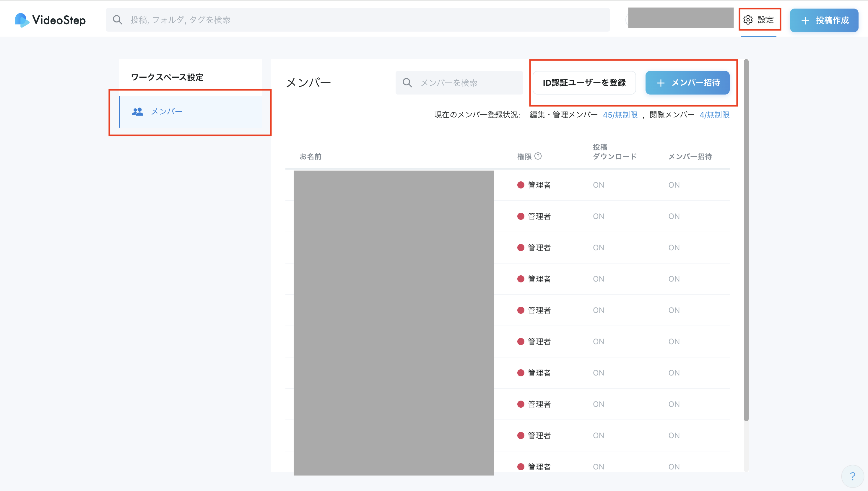Click the plus icon on 投稿作成 button
Image resolution: width=868 pixels, height=491 pixels.
[805, 21]
